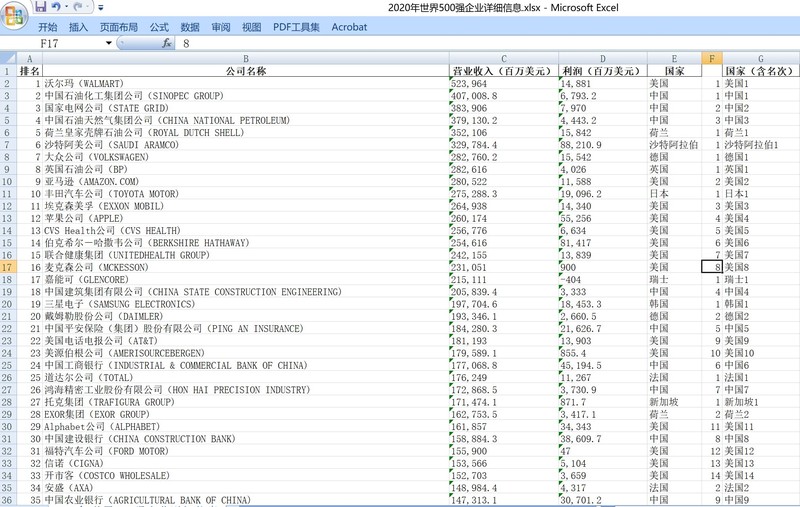
Task: Switch to the 视图 tab
Action: click(251, 27)
